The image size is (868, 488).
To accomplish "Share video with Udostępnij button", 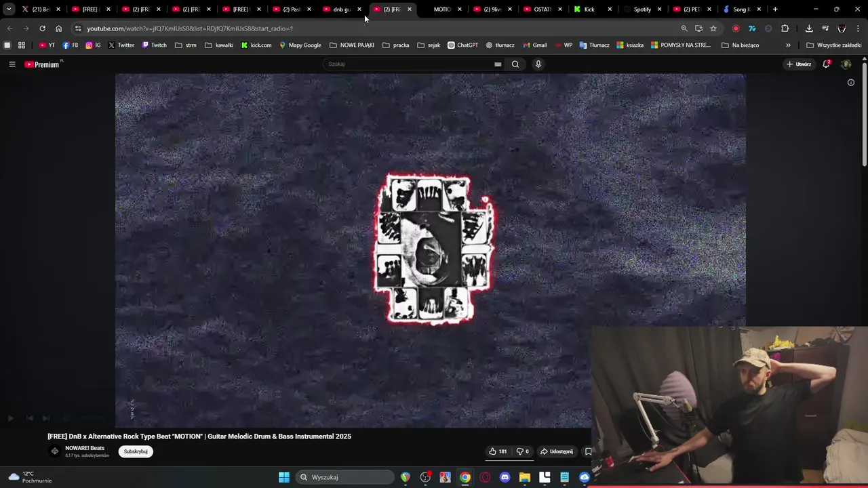I will (557, 451).
